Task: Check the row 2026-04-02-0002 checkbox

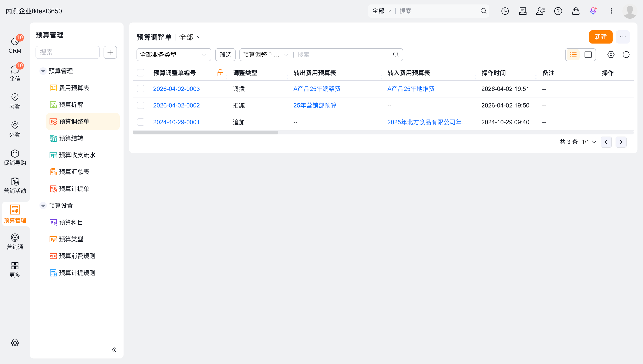Action: [x=141, y=105]
